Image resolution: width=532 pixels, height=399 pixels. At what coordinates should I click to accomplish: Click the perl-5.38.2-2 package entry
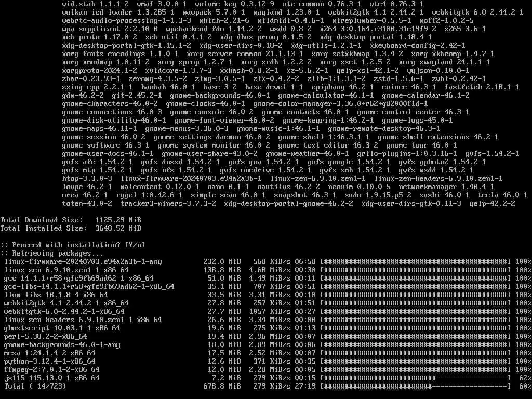point(46,336)
